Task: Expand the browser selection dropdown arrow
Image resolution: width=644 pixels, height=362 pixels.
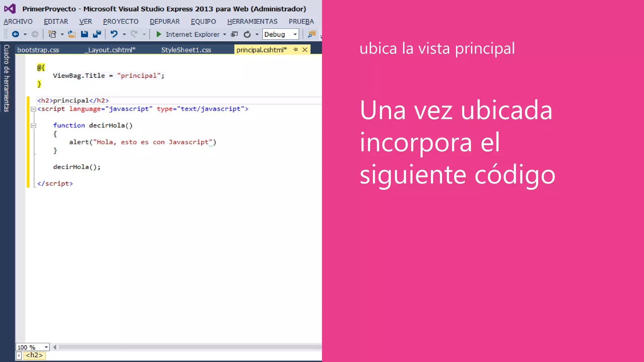Action: [x=225, y=34]
